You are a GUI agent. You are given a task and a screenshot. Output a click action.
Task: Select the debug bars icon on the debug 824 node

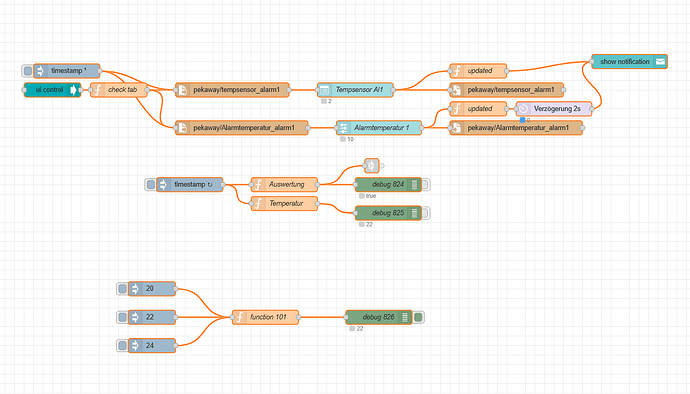[x=414, y=184]
